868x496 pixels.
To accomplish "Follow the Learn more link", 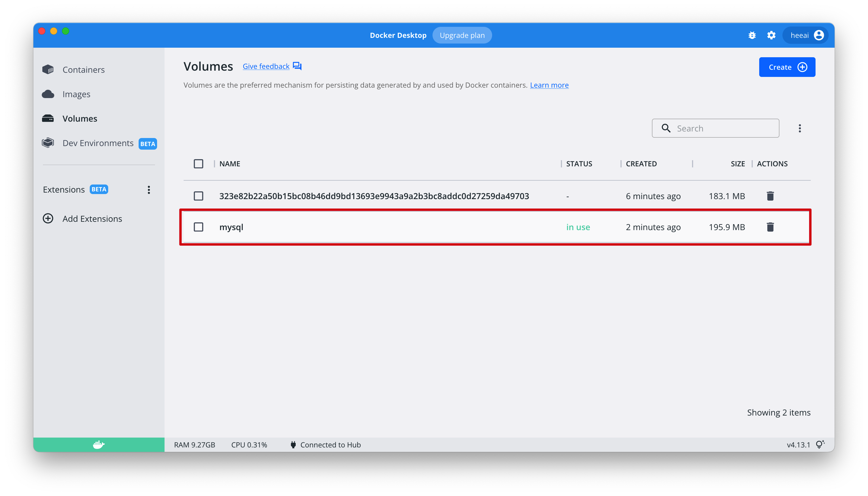I will (549, 85).
